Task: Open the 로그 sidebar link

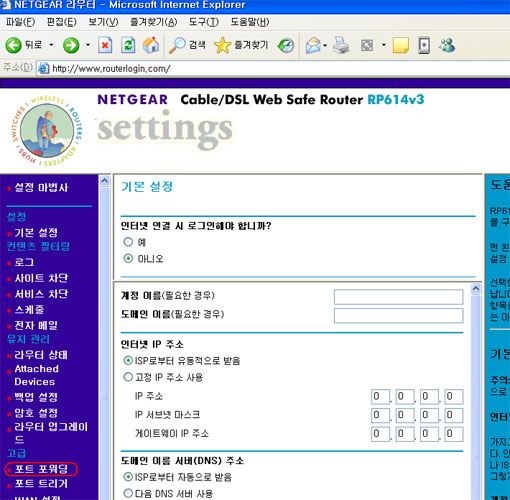Action: coord(24,262)
